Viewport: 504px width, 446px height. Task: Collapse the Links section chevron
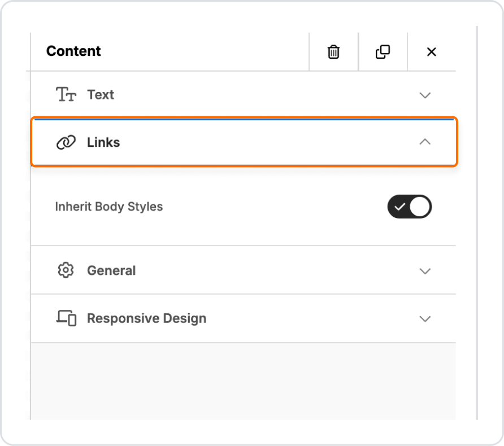click(425, 142)
